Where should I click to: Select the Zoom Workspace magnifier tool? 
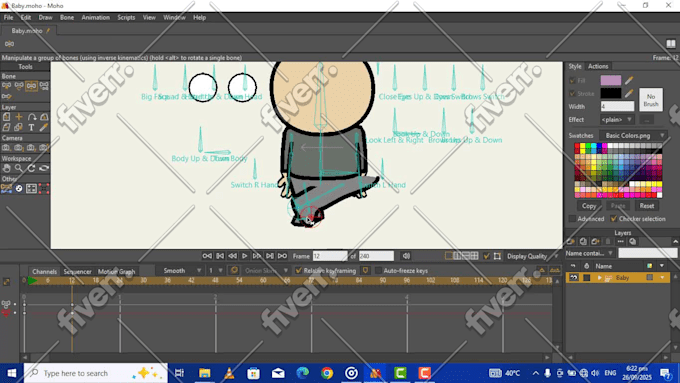[x=19, y=168]
